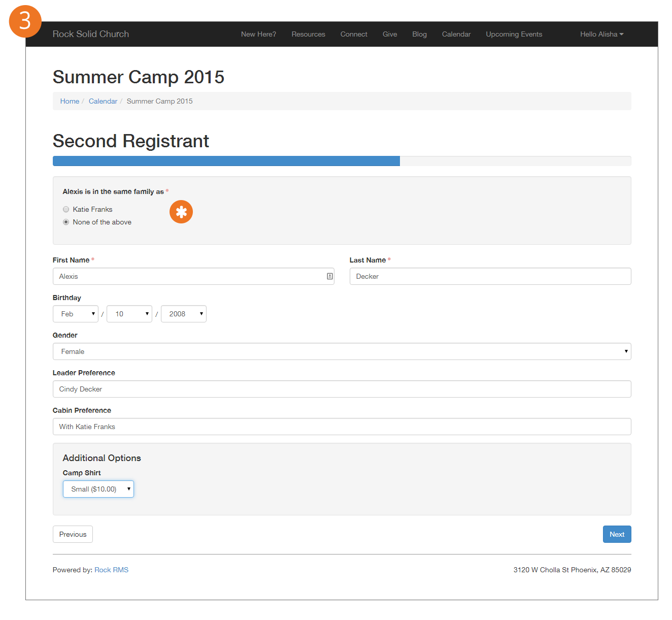Open the birthday year dropdown showing 2008
Viewport: 672px width, 620px height.
pos(183,314)
